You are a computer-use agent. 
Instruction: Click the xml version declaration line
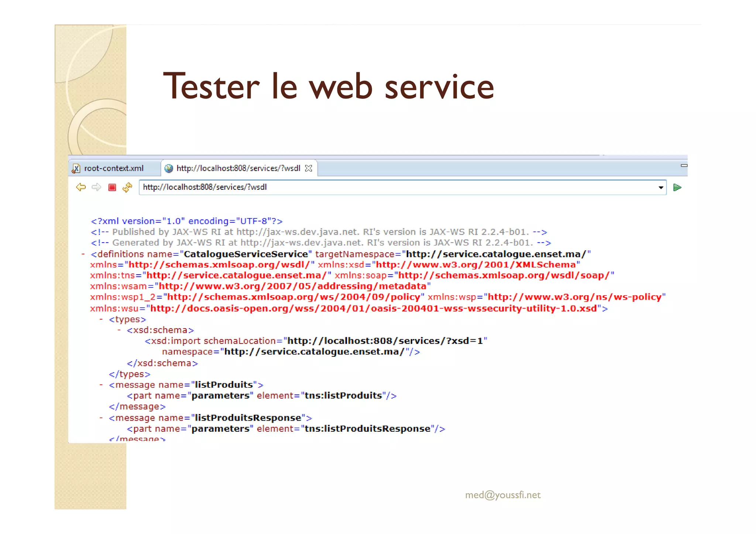(187, 221)
